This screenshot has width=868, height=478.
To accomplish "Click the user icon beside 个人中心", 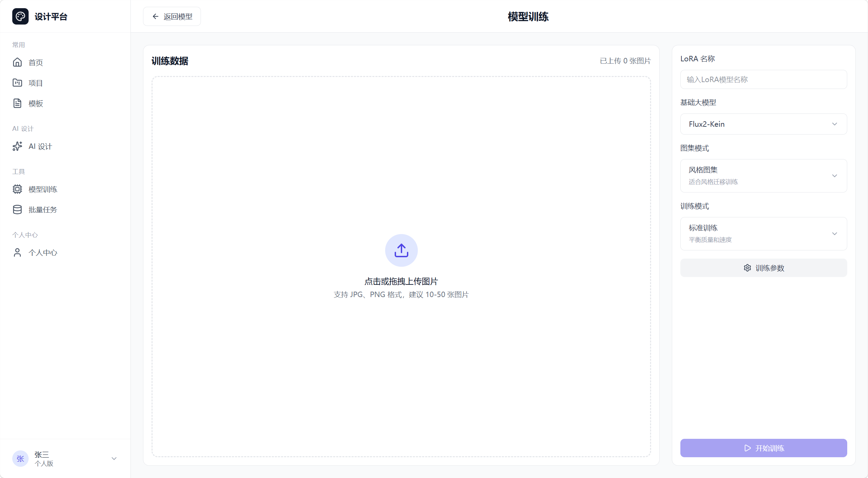I will click(x=17, y=252).
